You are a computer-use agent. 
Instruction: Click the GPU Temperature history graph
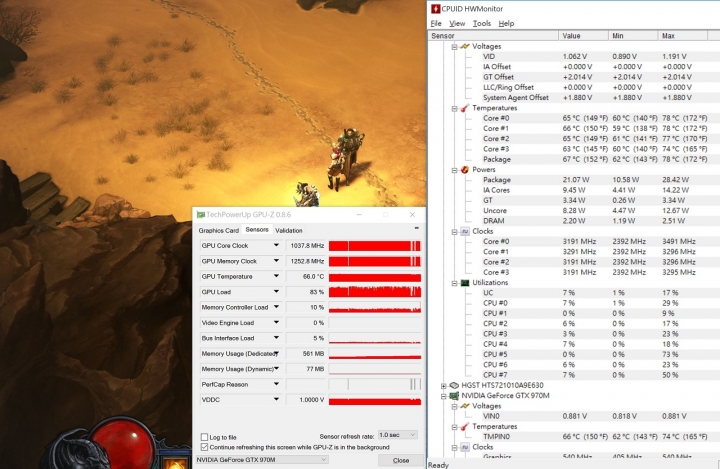375,277
